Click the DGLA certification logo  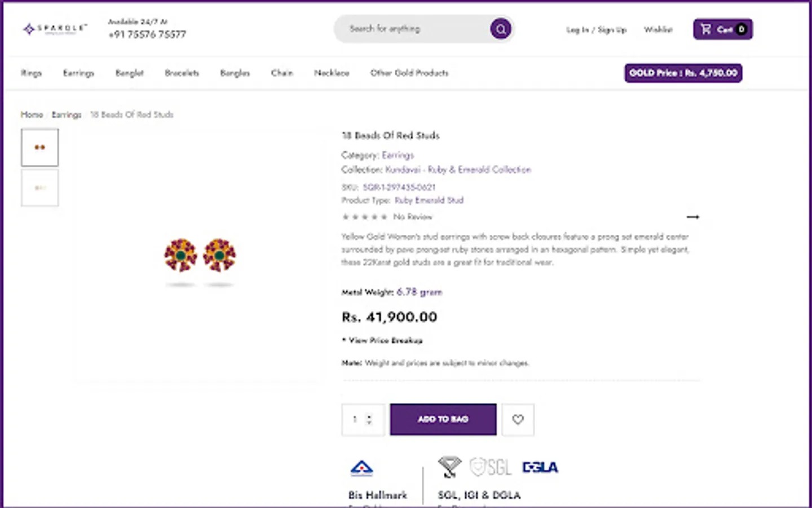coord(540,467)
